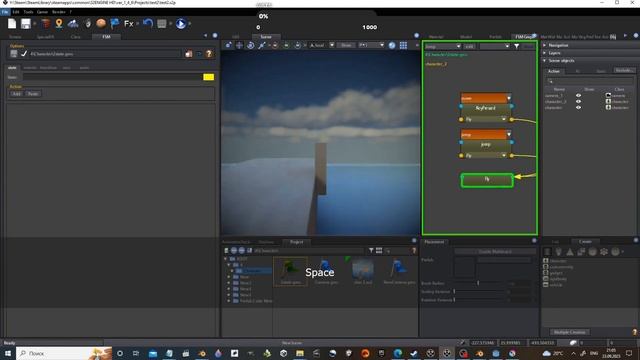
Task: Collapse the ROOT folder in project tree
Action: click(225, 259)
